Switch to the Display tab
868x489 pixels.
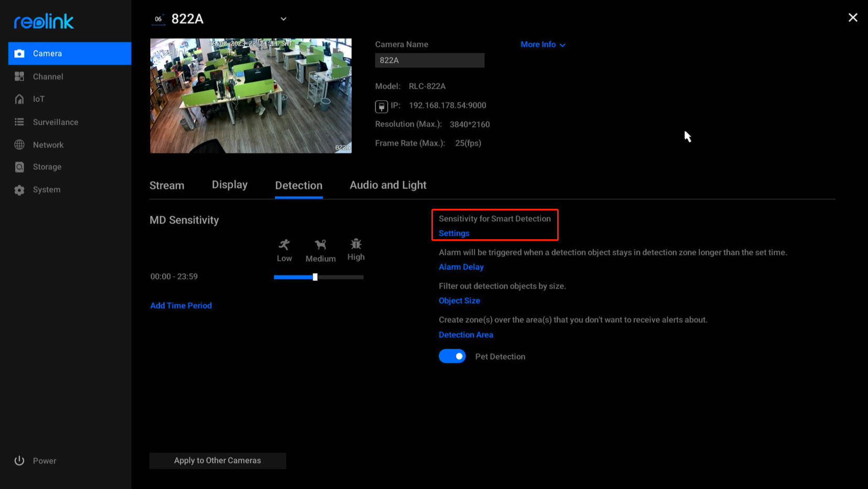(230, 185)
